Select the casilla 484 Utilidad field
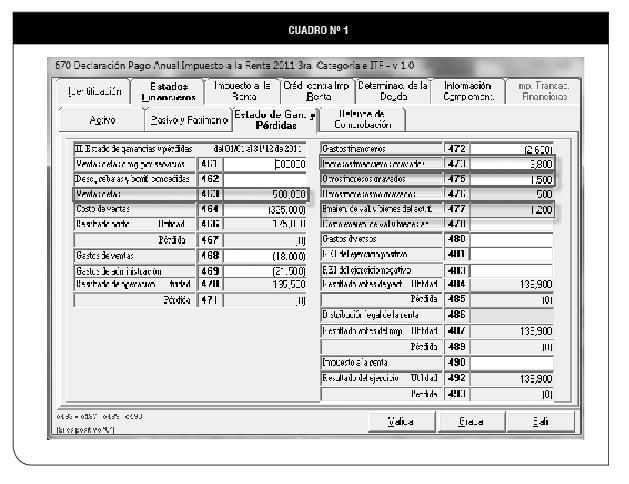The image size is (629, 484). click(x=511, y=285)
